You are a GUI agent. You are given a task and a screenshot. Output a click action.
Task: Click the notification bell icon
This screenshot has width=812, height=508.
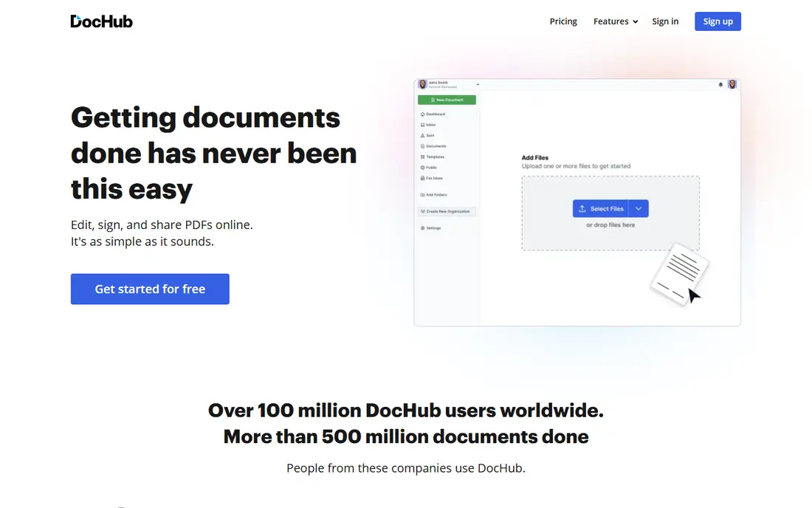pos(720,84)
